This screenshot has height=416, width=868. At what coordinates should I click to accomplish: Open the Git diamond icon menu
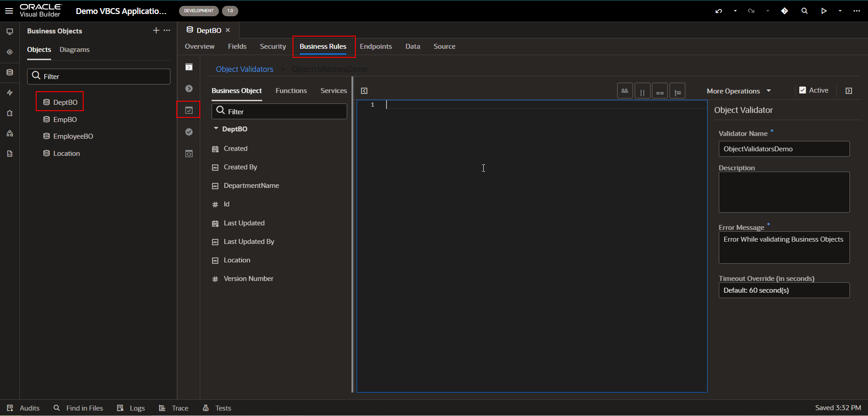(x=785, y=11)
